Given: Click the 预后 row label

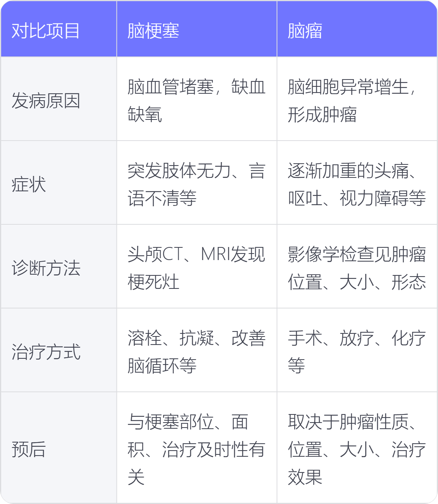Looking at the screenshot, I should (29, 449).
